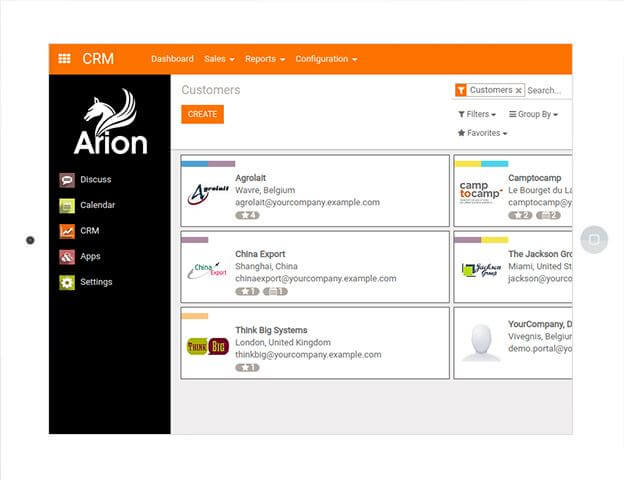
Task: Open the Apps icon in sidebar
Action: pos(67,257)
